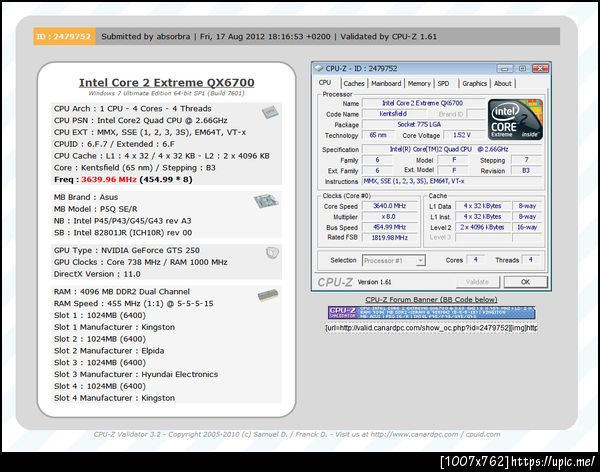The height and width of the screenshot is (472, 600).
Task: Open the Memory tab
Action: (x=419, y=83)
